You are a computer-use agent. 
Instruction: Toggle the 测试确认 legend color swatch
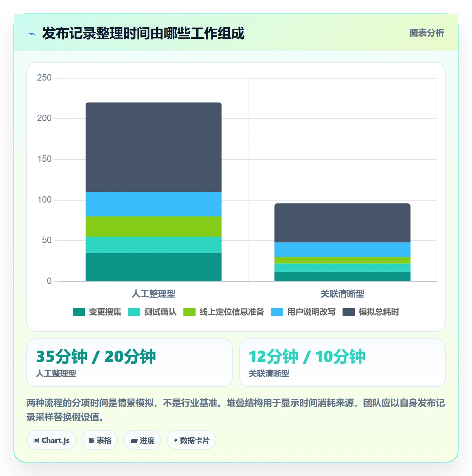pyautogui.click(x=134, y=312)
